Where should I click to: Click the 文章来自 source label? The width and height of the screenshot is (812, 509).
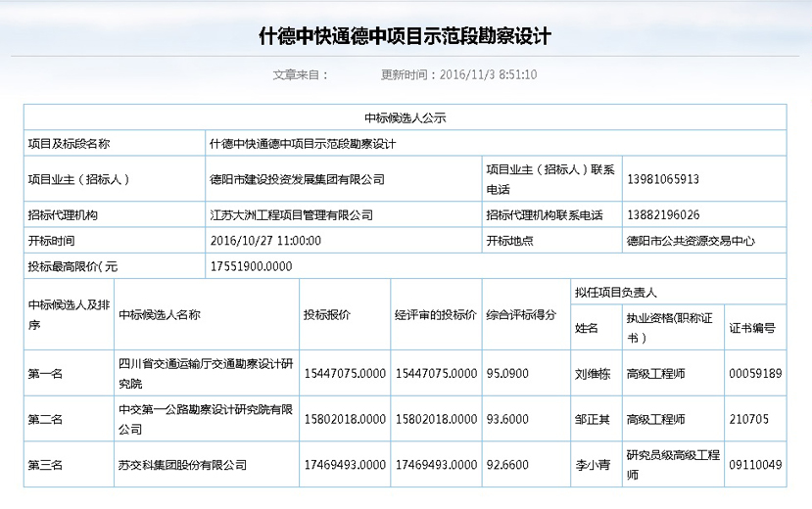click(297, 74)
